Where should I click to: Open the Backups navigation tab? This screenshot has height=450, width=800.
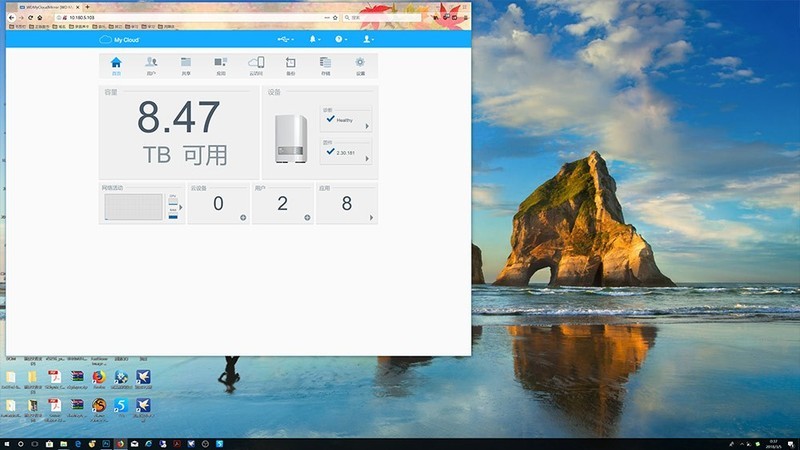coord(290,66)
